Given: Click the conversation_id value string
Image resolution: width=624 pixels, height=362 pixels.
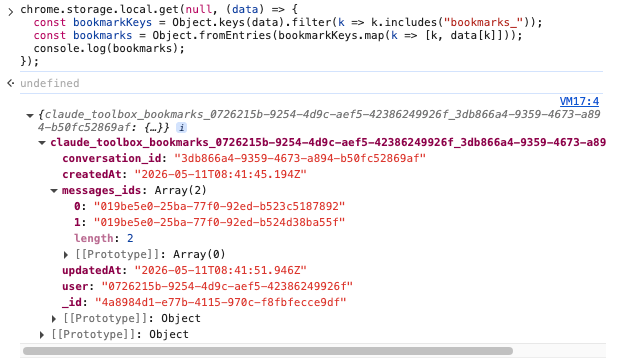Looking at the screenshot, I should point(300,158).
